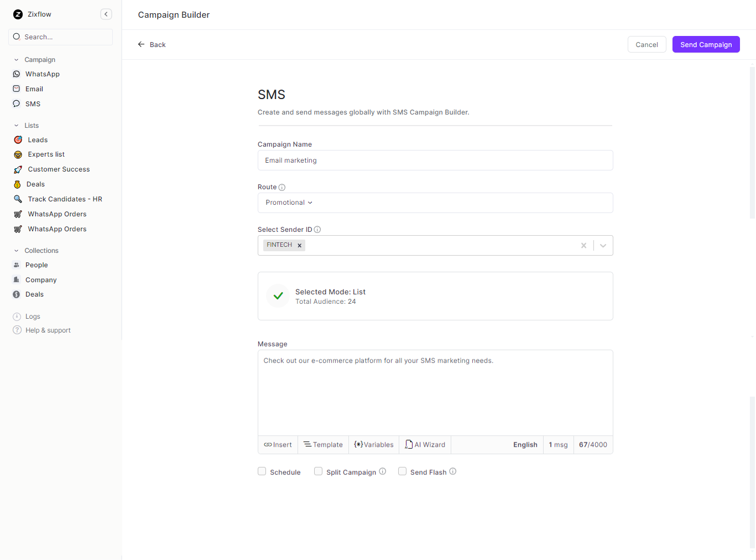Show Send Flash info icon
The width and height of the screenshot is (756, 560).
tap(453, 471)
